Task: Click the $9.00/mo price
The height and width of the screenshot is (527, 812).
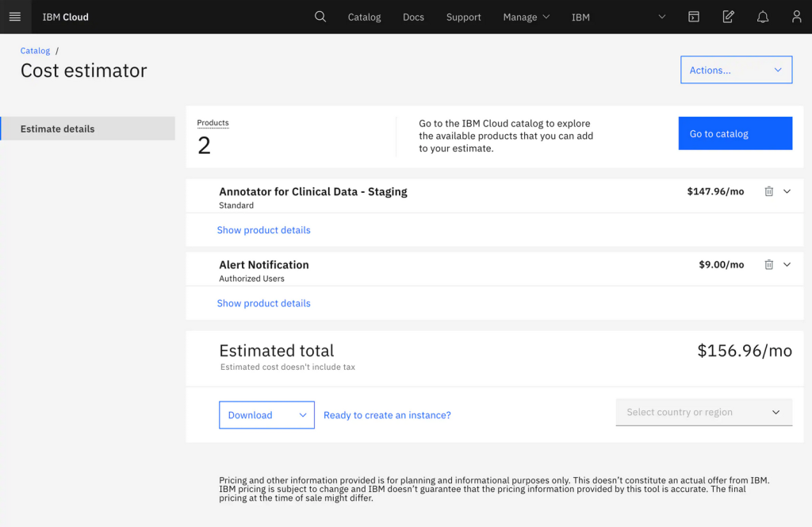Action: [722, 265]
